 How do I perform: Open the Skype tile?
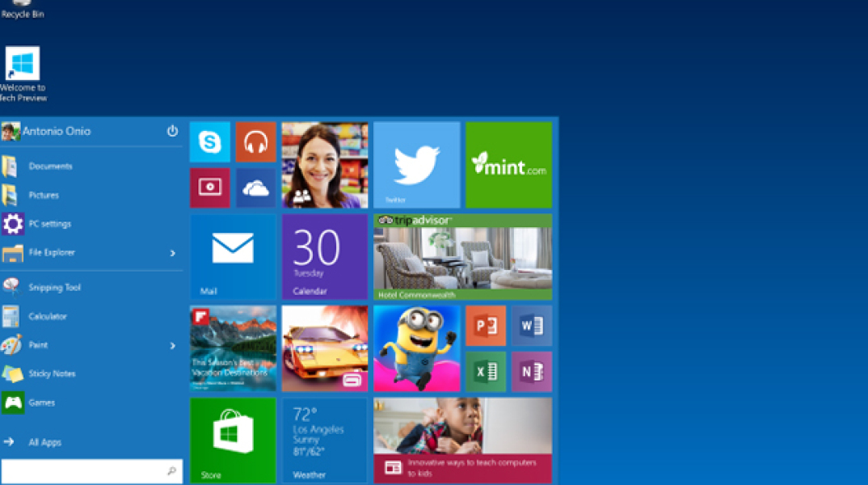coord(210,142)
